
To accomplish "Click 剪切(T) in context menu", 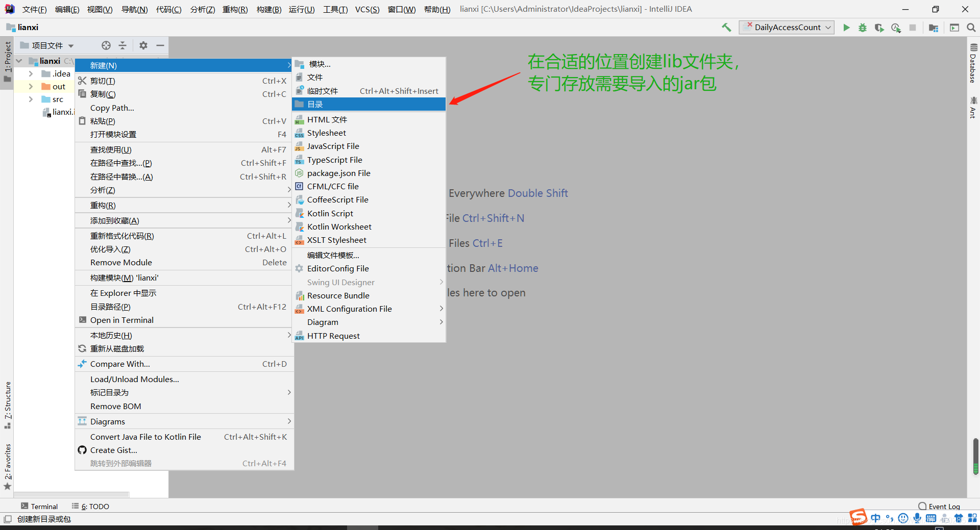I will [x=184, y=81].
